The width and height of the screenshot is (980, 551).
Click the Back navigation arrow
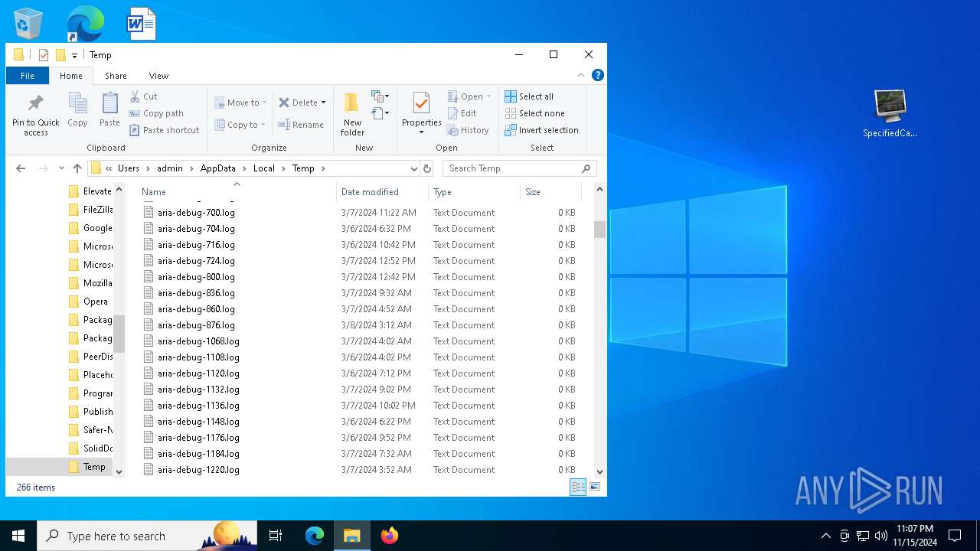(21, 168)
